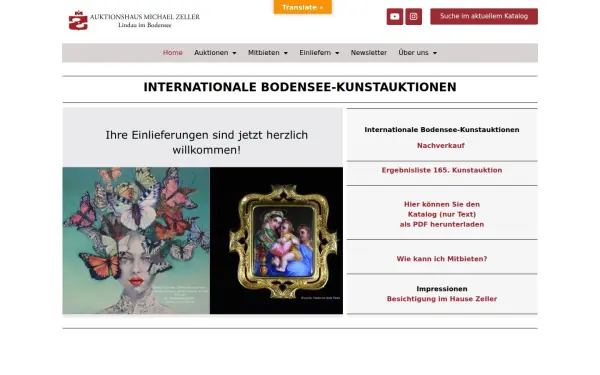
Task: Download the Katalog (nur Text) PDF link
Action: [442, 214]
